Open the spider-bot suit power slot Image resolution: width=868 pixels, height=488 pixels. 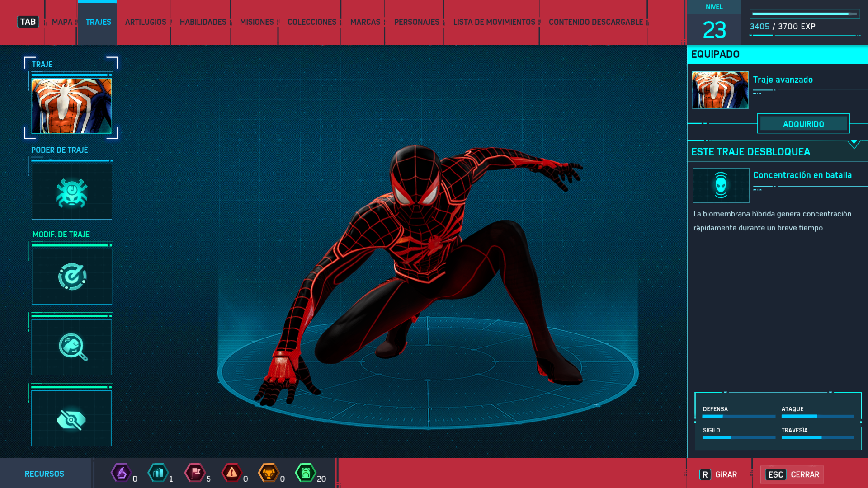(72, 192)
